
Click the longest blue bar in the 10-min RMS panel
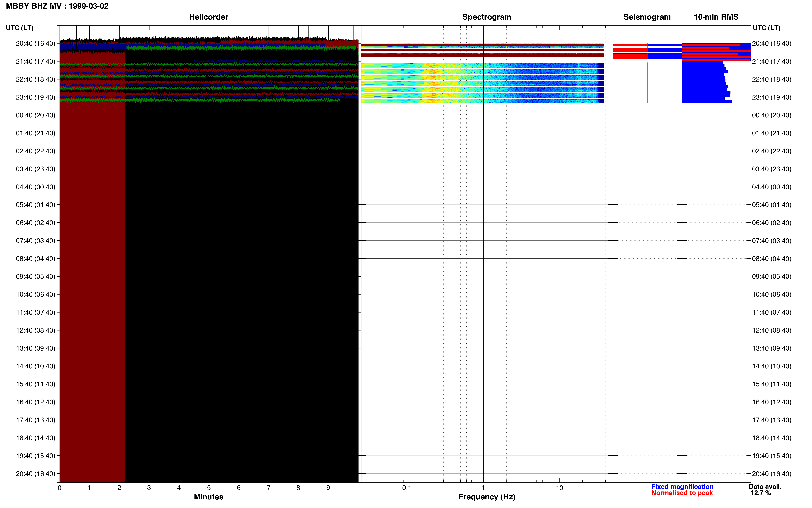[x=707, y=101]
